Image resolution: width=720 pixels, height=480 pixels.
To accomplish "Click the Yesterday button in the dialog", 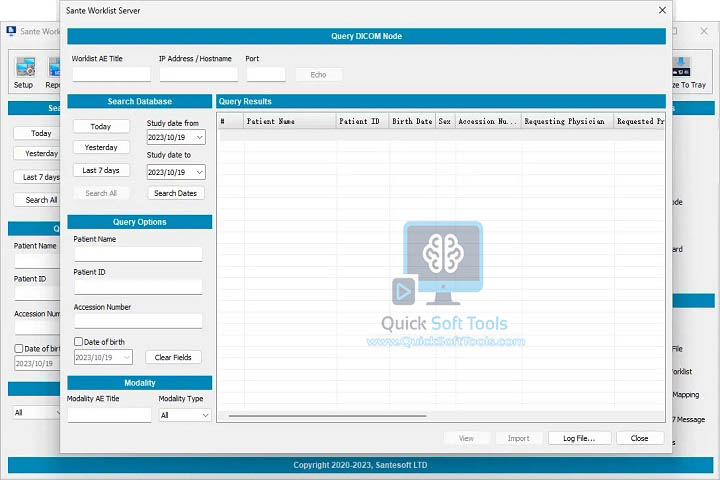I will click(x=101, y=147).
